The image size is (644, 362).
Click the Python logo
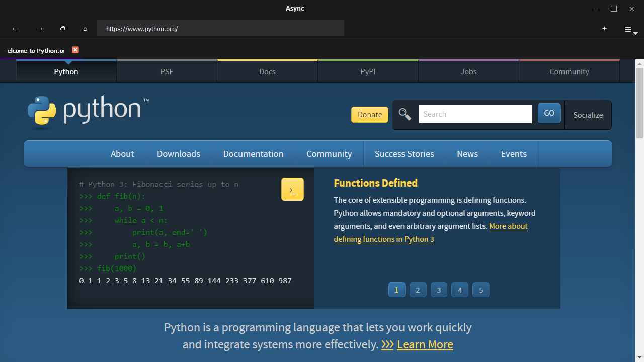(x=88, y=111)
